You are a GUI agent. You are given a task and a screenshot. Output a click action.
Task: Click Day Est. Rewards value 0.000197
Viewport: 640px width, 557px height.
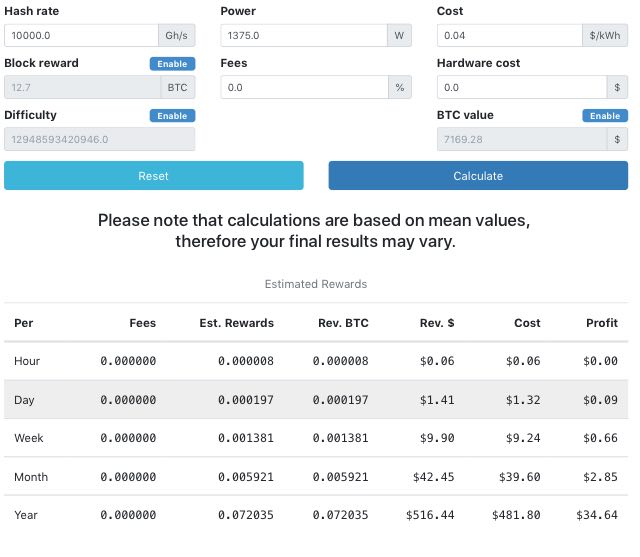pos(246,400)
